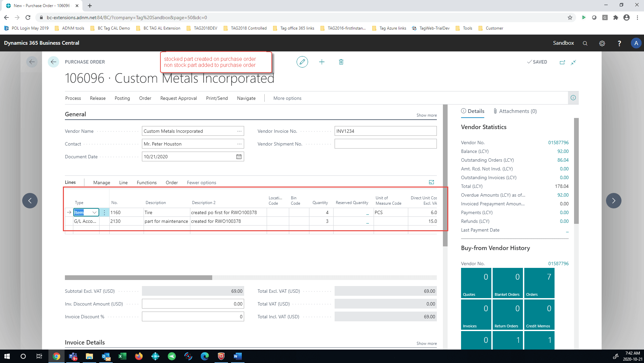The height and width of the screenshot is (363, 644).
Task: Open the help question mark icon
Action: (619, 43)
